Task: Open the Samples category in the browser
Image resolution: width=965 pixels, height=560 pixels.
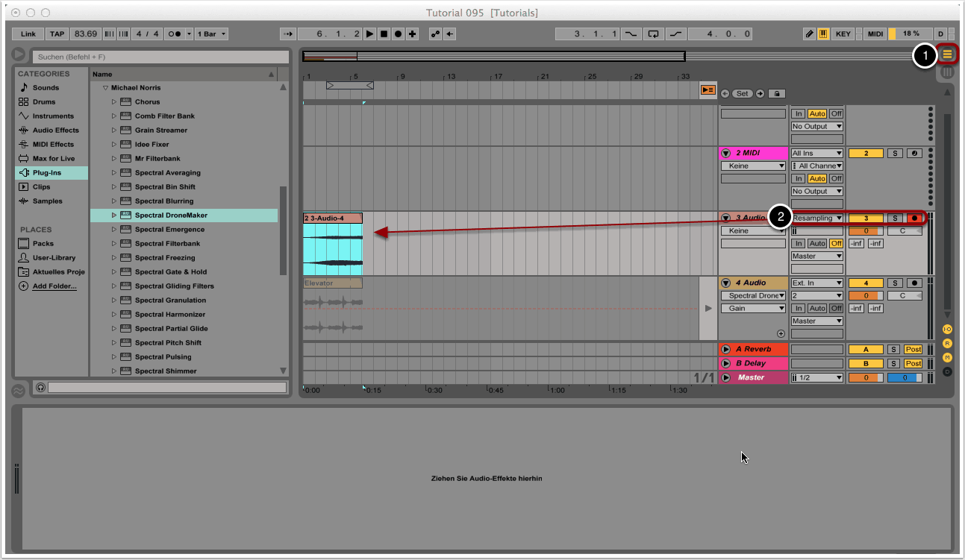Action: (47, 201)
